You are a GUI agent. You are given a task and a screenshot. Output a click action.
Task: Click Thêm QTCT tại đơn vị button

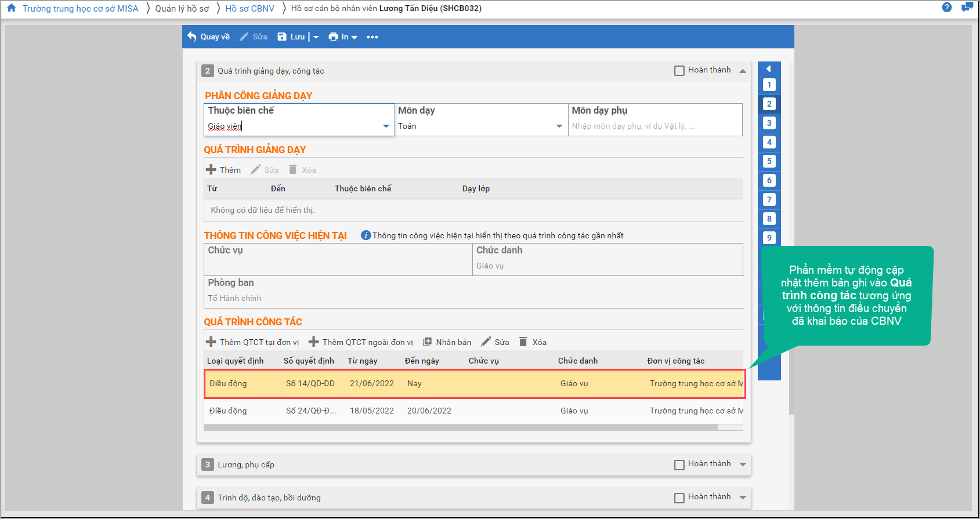(253, 342)
